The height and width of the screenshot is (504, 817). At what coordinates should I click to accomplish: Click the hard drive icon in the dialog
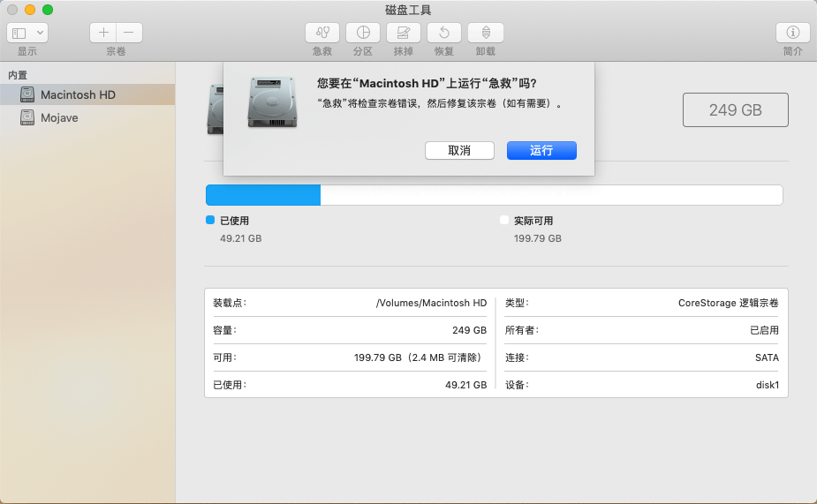pos(273,102)
